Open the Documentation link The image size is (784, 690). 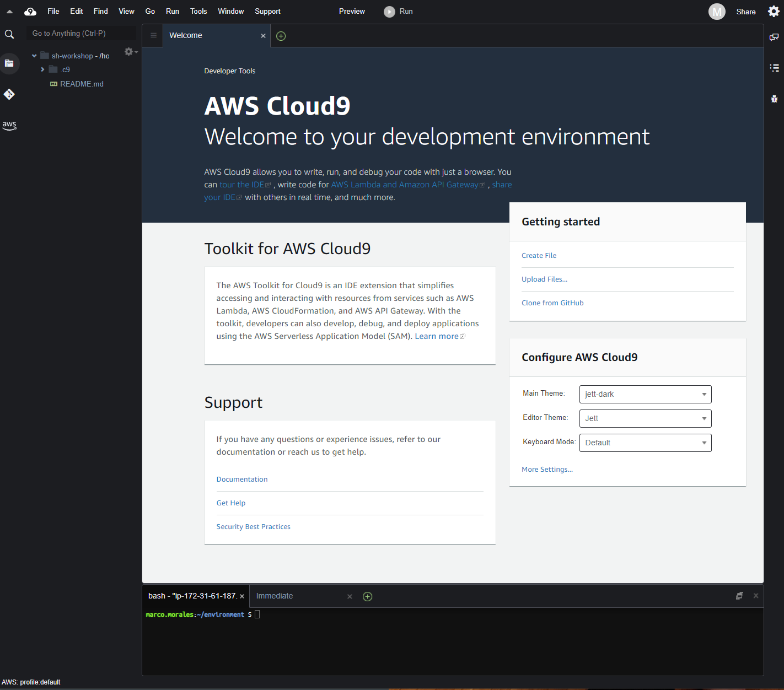coord(242,479)
